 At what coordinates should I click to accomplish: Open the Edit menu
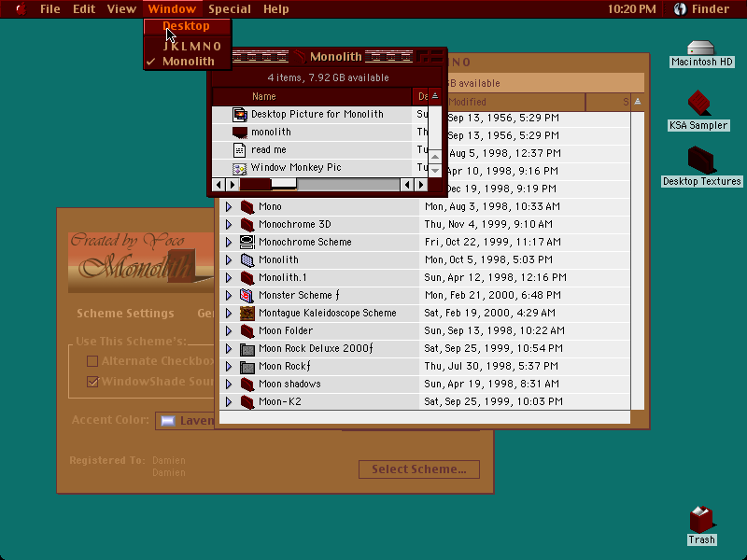pos(84,9)
